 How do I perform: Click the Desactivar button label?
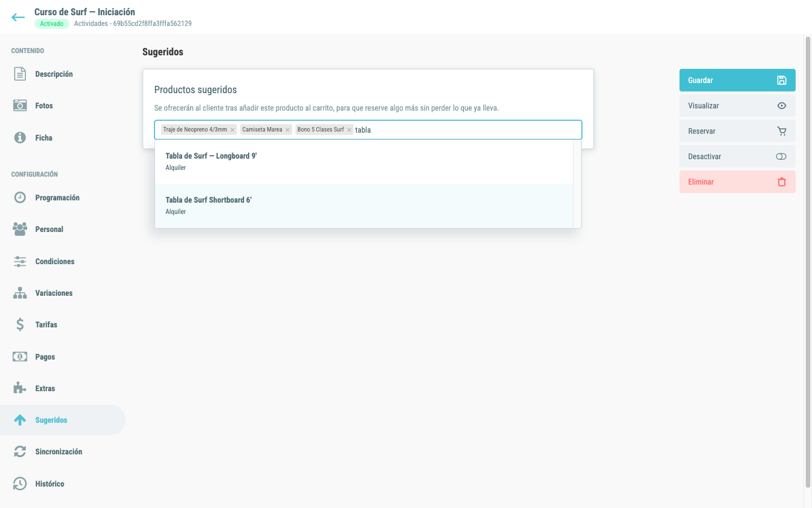point(704,156)
